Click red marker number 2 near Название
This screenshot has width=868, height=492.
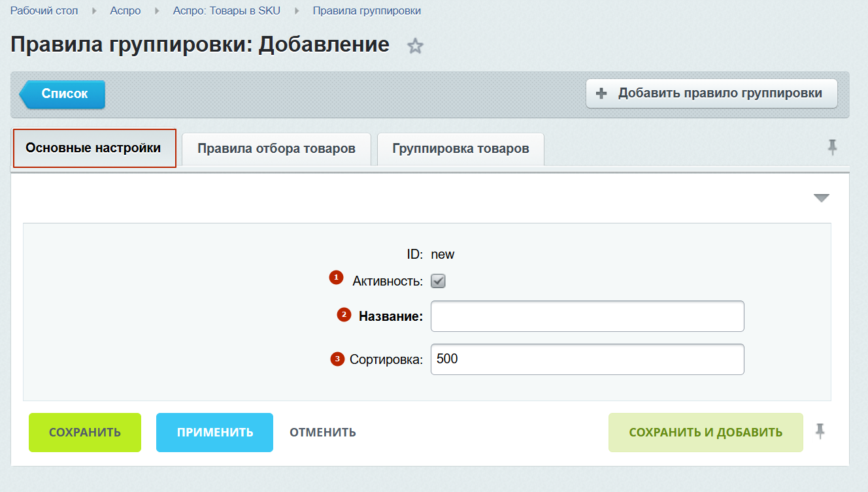[344, 316]
